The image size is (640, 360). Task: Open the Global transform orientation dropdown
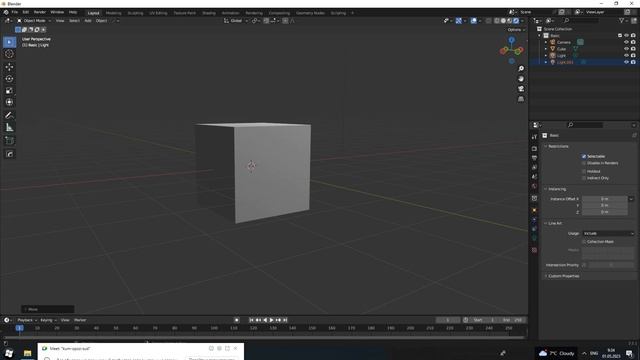[236, 20]
